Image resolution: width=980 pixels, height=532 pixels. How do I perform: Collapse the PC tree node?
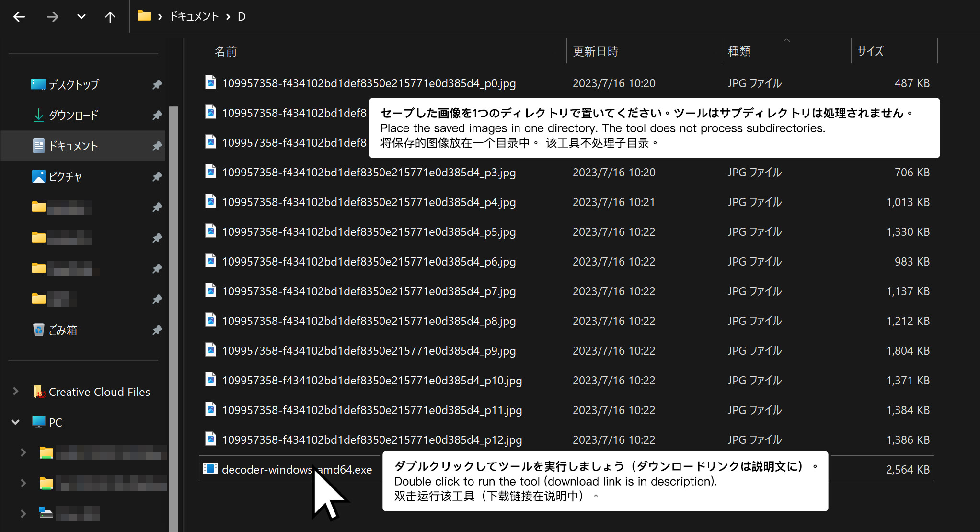15,422
